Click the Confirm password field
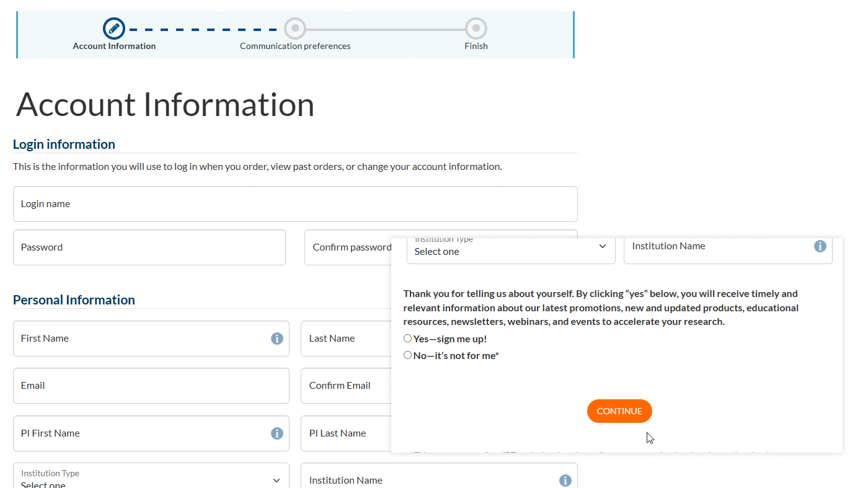This screenshot has height=488, width=868. [347, 247]
